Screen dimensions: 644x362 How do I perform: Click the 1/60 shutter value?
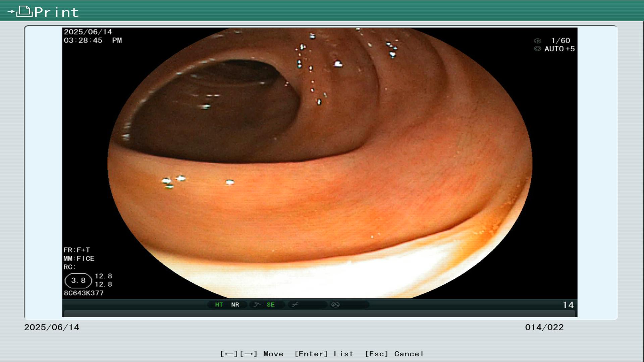(560, 41)
